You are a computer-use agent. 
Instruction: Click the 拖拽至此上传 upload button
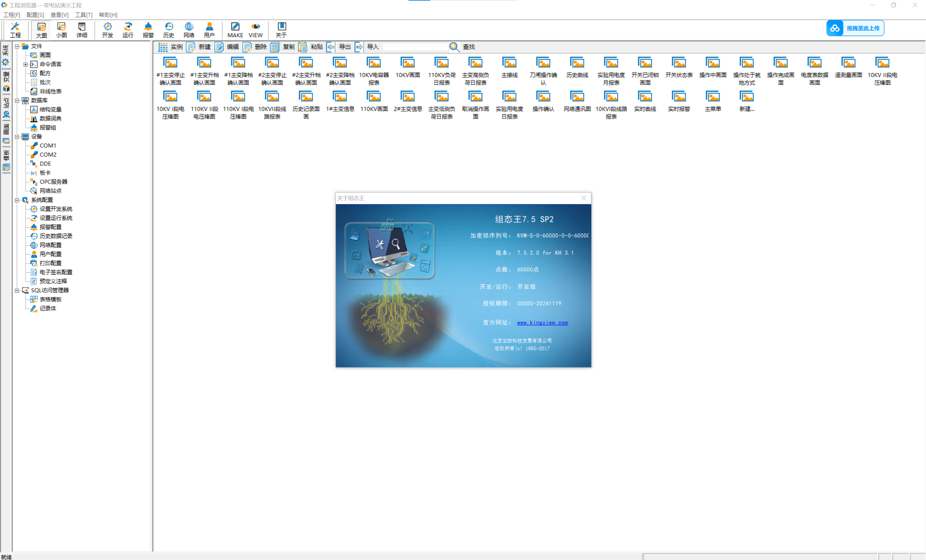point(855,28)
